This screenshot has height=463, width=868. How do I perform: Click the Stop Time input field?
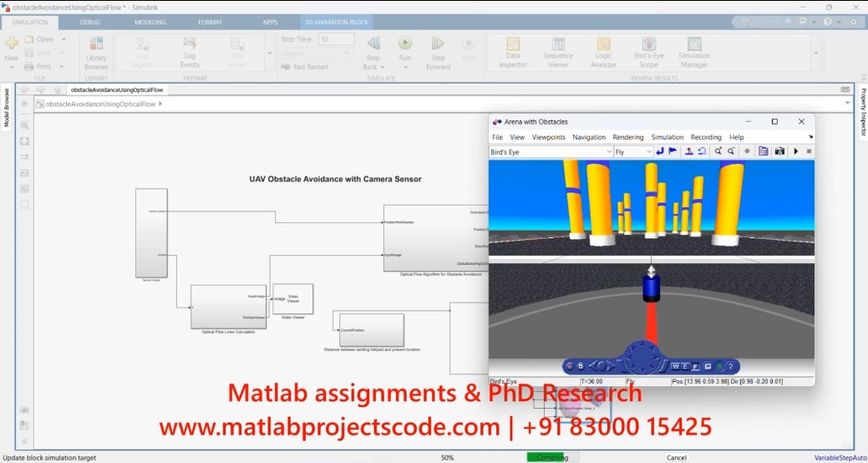pyautogui.click(x=336, y=39)
